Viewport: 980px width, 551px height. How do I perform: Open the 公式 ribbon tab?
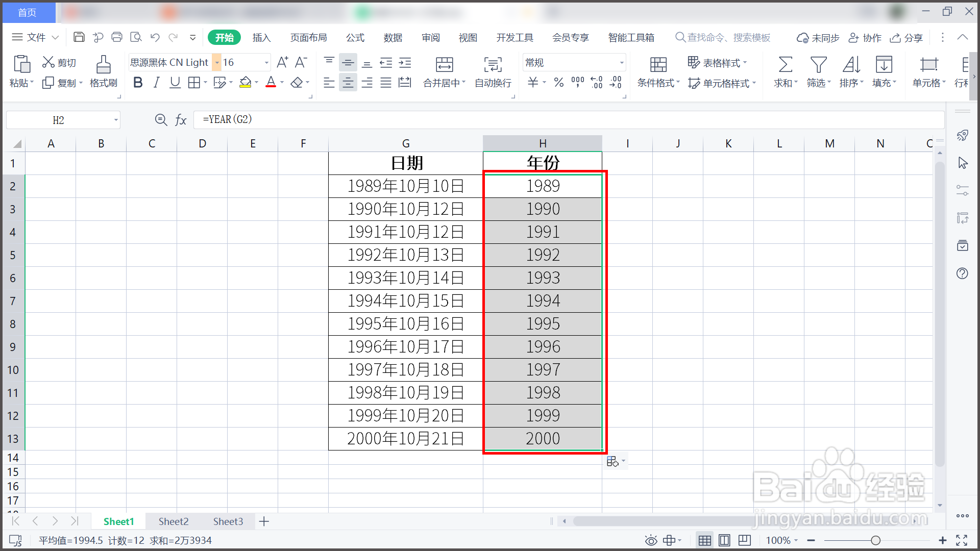click(x=355, y=37)
